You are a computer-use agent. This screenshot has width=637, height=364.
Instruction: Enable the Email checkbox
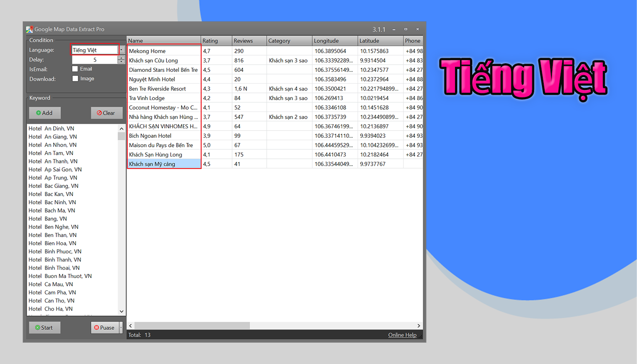[75, 69]
